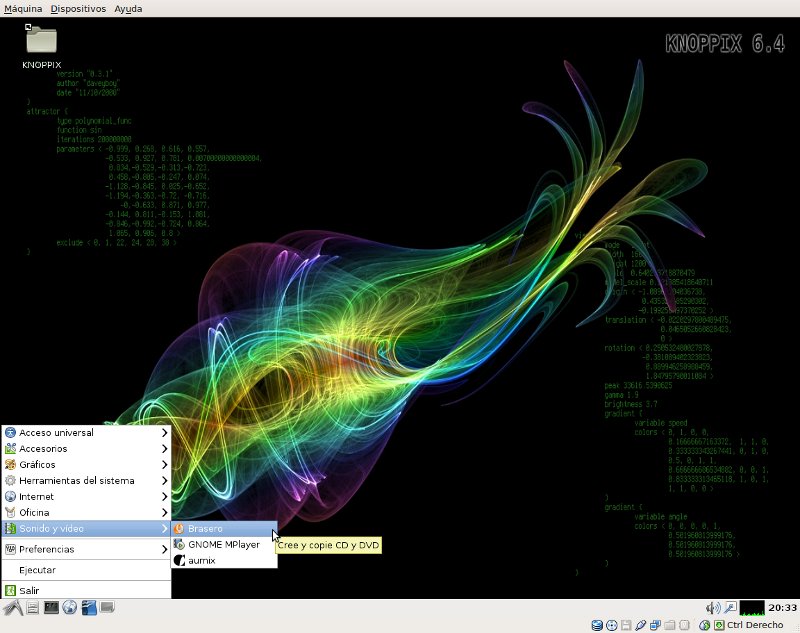Expand arrow next to Accesorios

164,448
